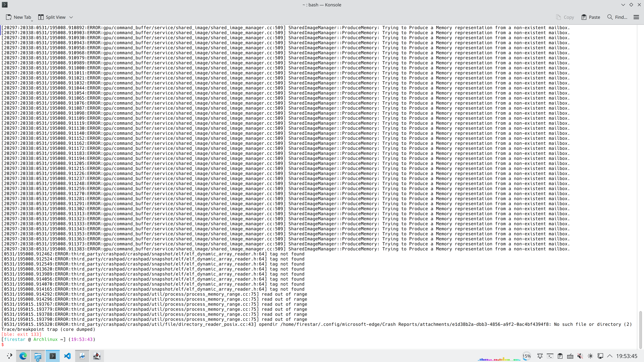Click the keyboard layout tray icon

570,356
